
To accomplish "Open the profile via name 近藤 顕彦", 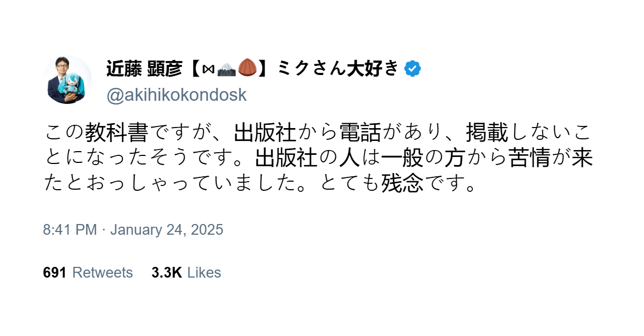I will [x=145, y=69].
